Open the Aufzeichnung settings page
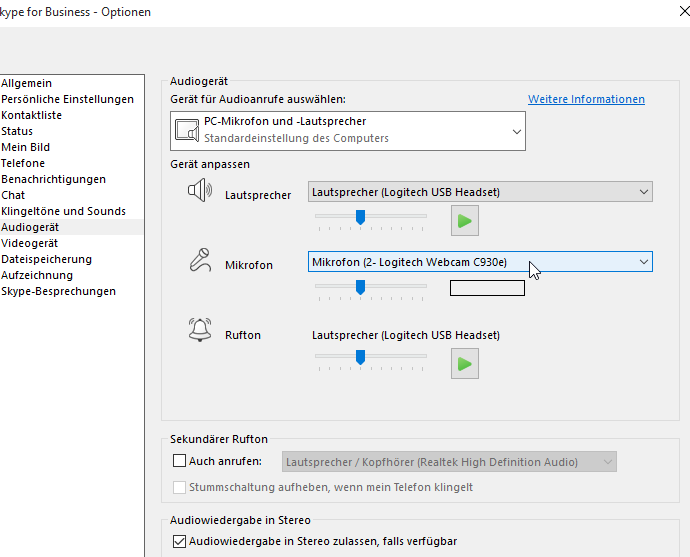 pos(37,275)
